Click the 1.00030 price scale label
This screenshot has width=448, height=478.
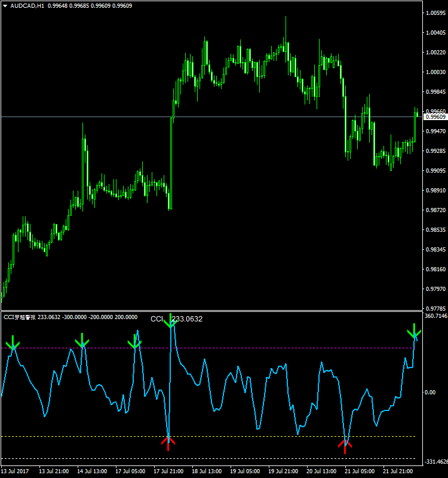click(436, 72)
